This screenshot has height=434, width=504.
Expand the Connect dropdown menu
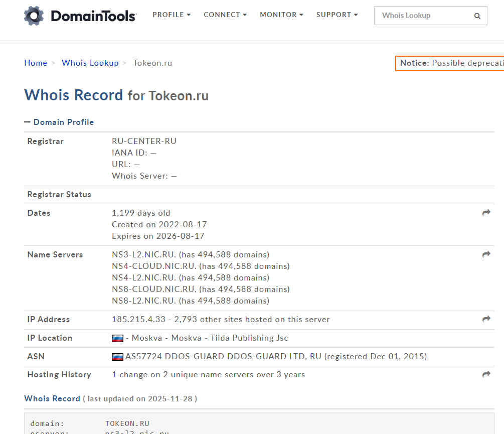225,15
